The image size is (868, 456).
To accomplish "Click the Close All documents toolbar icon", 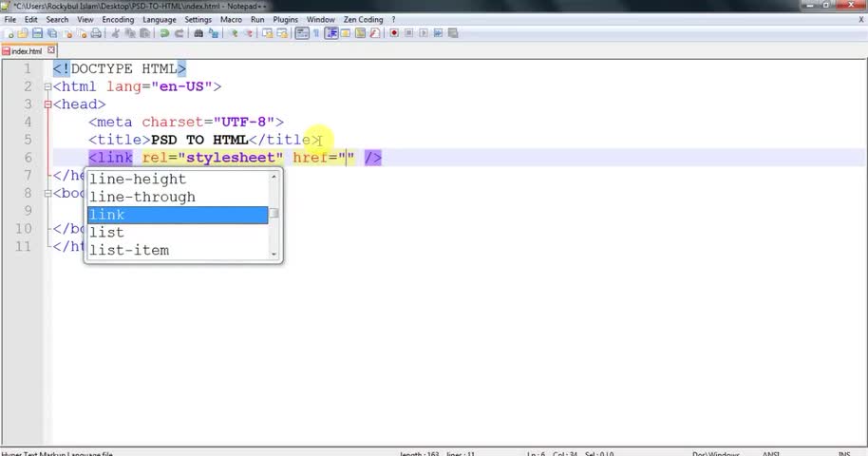I will [82, 33].
